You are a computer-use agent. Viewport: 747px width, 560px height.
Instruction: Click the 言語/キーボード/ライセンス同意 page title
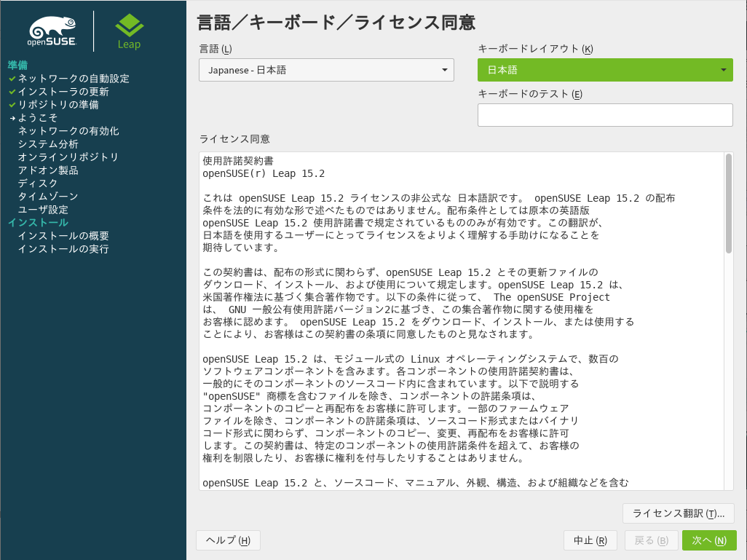[x=336, y=23]
